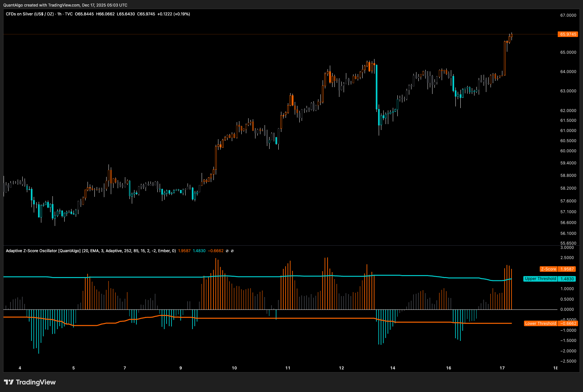Click the orange Z-Score value label 1.9587
583x392 pixels.
(567, 269)
